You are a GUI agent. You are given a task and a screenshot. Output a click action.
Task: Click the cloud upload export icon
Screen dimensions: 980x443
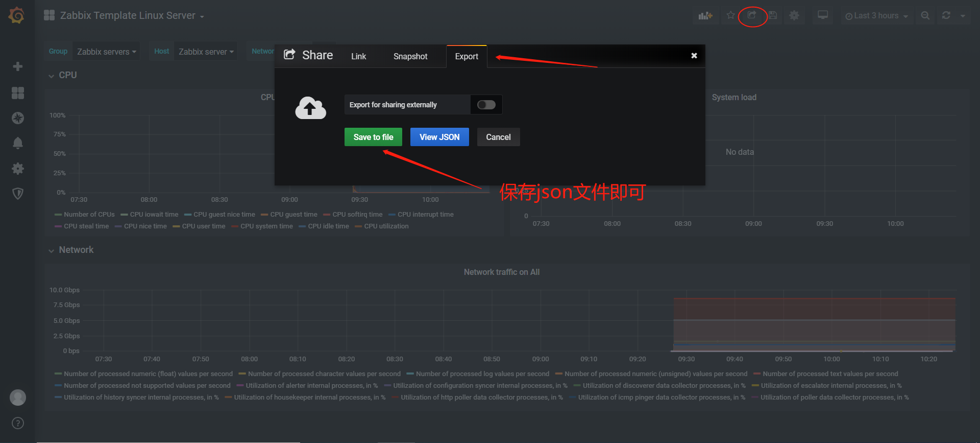[x=310, y=108]
